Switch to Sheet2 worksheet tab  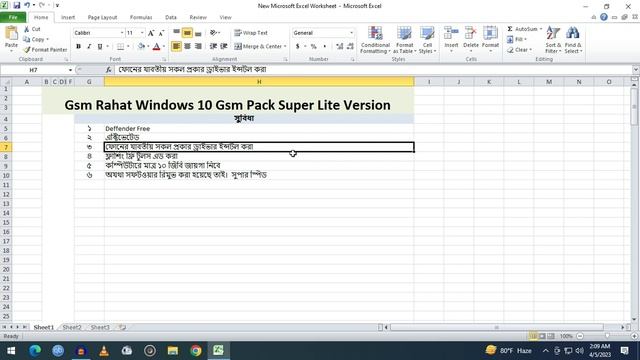[x=72, y=327]
